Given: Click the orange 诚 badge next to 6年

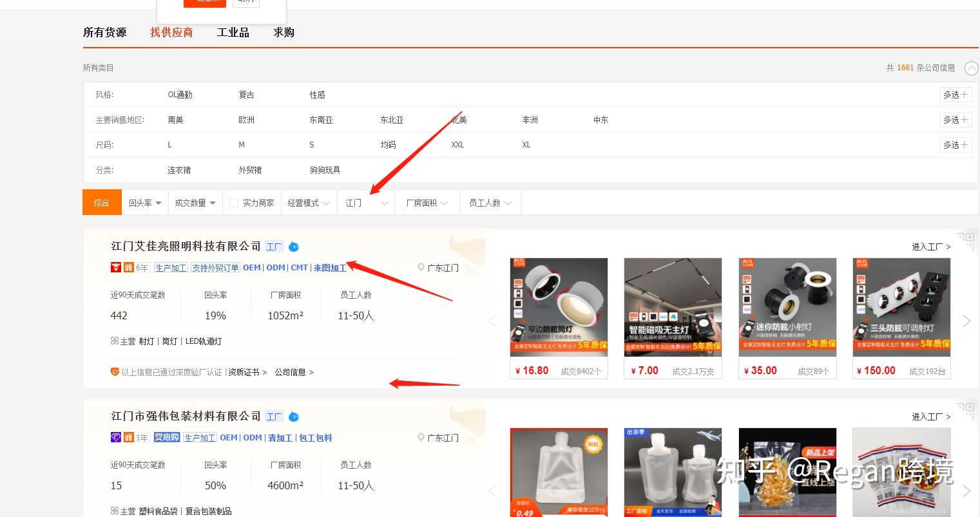Looking at the screenshot, I should point(129,267).
